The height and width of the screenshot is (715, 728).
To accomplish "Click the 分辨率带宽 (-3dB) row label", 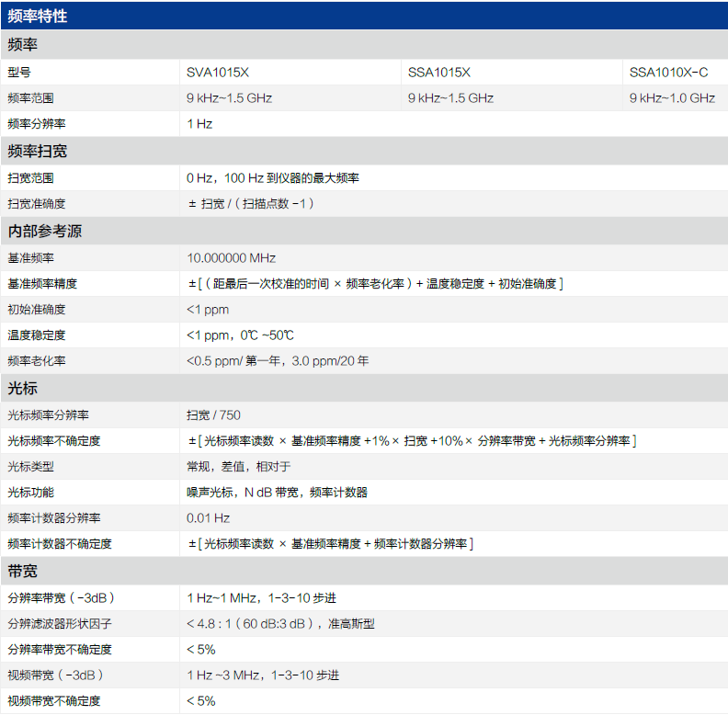I will click(x=61, y=598).
